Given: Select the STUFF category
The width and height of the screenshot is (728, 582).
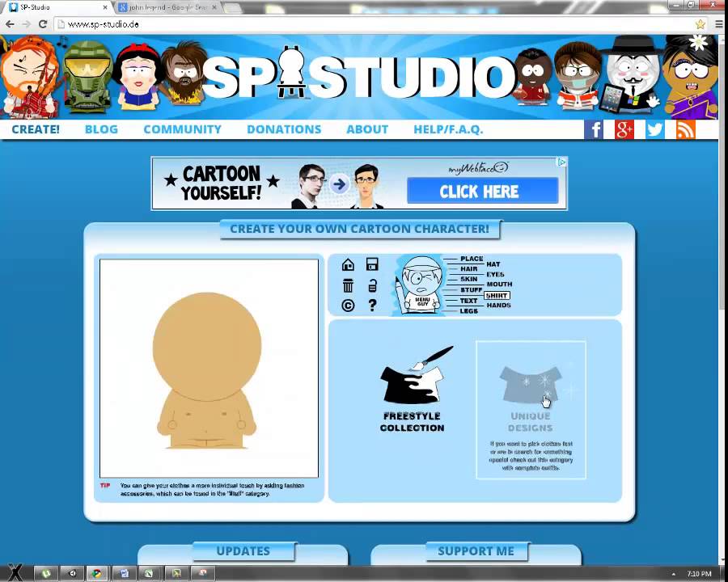Looking at the screenshot, I should coord(472,289).
